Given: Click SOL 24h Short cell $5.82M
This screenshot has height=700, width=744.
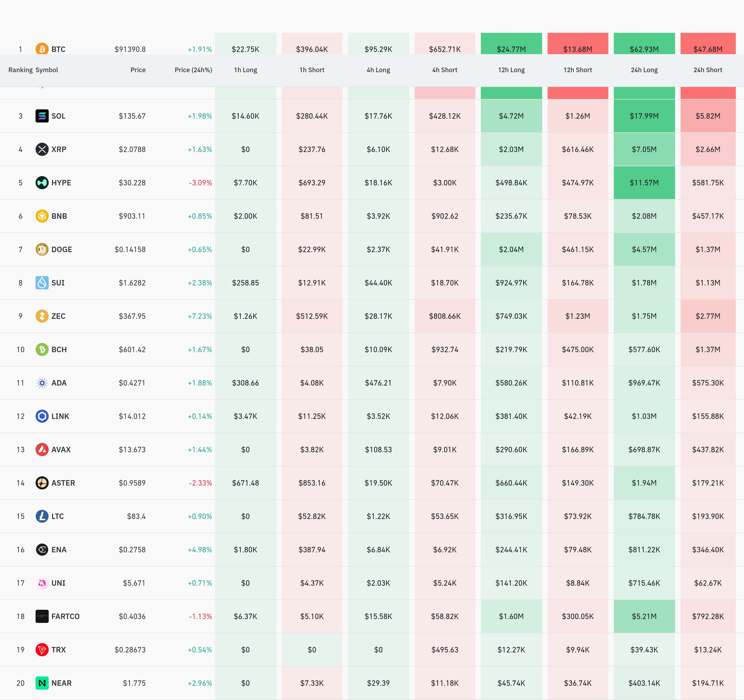Looking at the screenshot, I should tap(708, 116).
